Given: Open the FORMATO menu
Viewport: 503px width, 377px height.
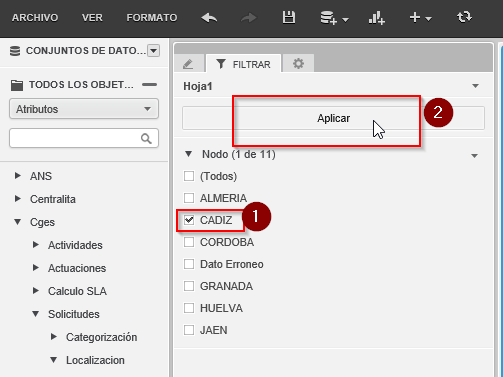Looking at the screenshot, I should [x=152, y=18].
